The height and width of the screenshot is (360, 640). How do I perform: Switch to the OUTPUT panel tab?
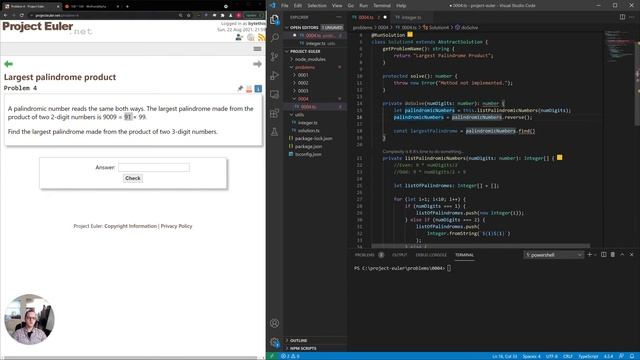(x=400, y=255)
